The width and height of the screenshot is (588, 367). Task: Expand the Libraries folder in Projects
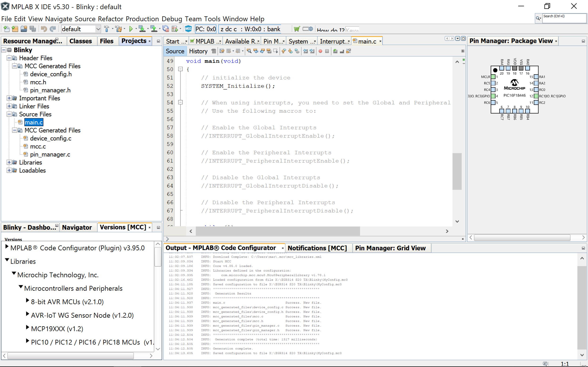point(9,162)
